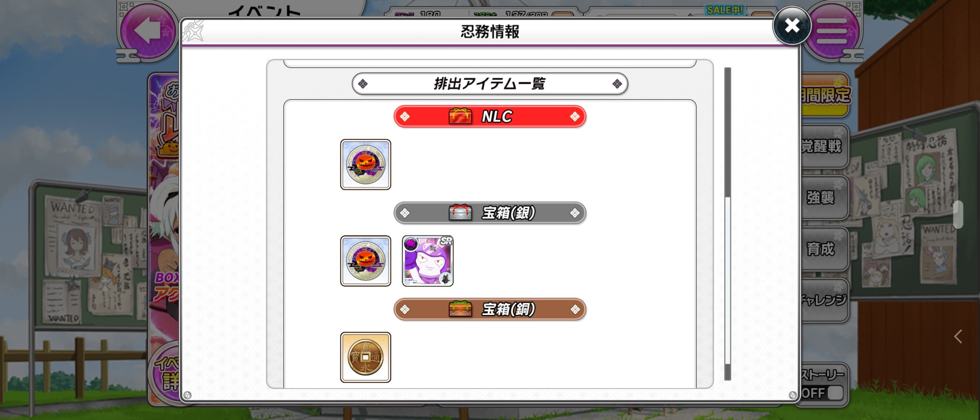Click the 排出アイテム一覧 title bar
980x420 pixels.
coord(490,84)
